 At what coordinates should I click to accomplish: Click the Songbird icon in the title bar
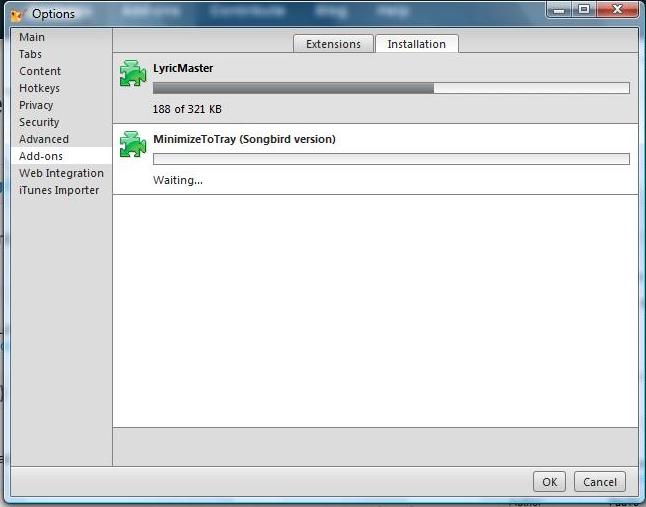(16, 15)
